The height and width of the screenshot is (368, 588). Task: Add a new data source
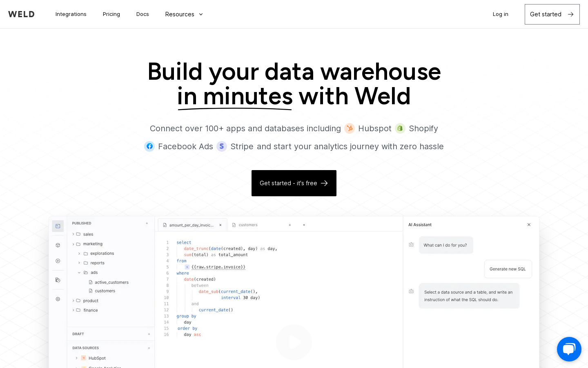click(149, 348)
